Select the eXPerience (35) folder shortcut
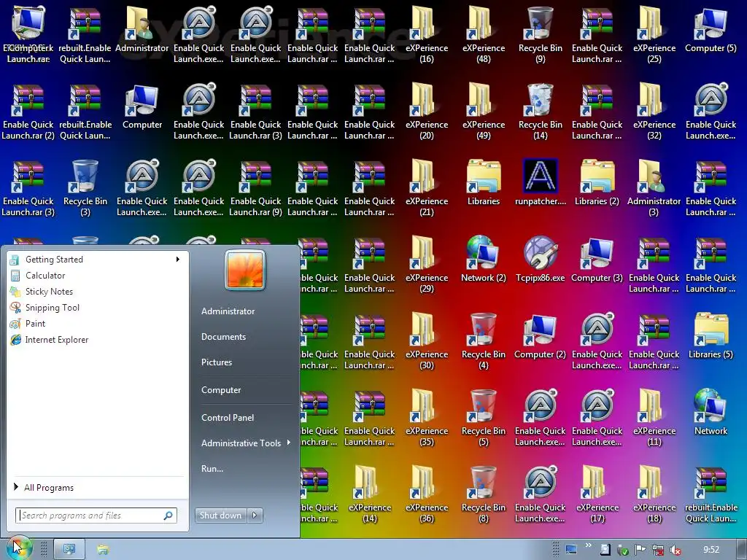Screen dimensions: 747x560 [427, 419]
